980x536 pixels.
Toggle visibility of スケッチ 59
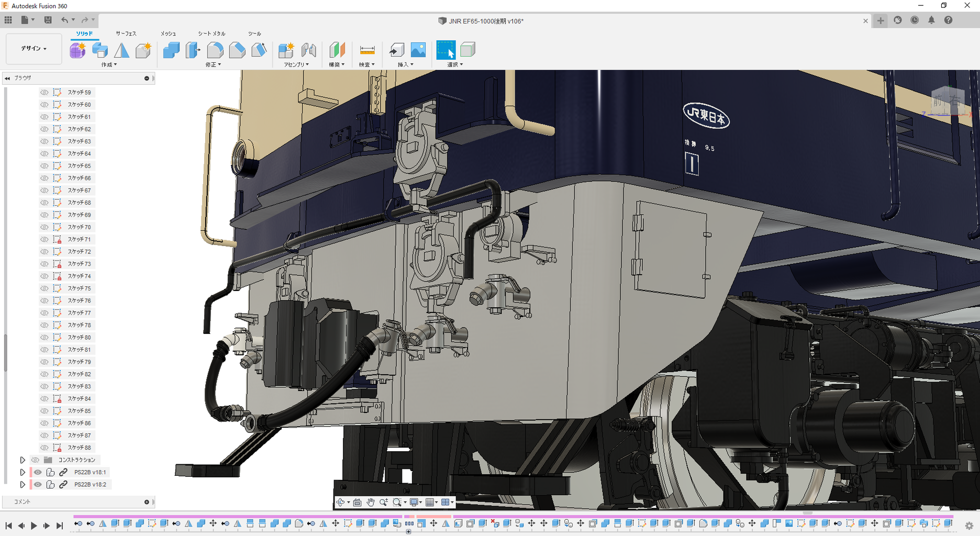pos(44,92)
